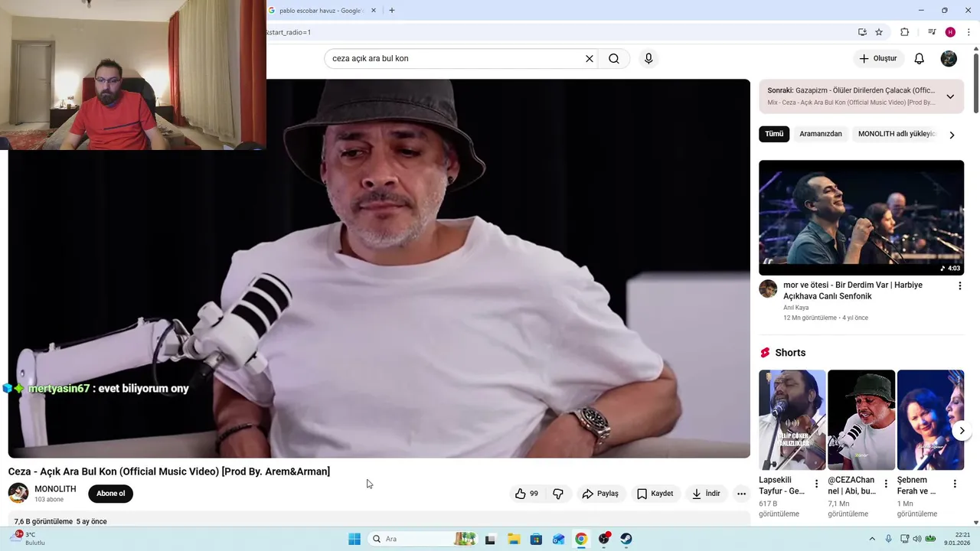This screenshot has height=551, width=980.
Task: Open taskbar clock and date
Action: coord(958,539)
